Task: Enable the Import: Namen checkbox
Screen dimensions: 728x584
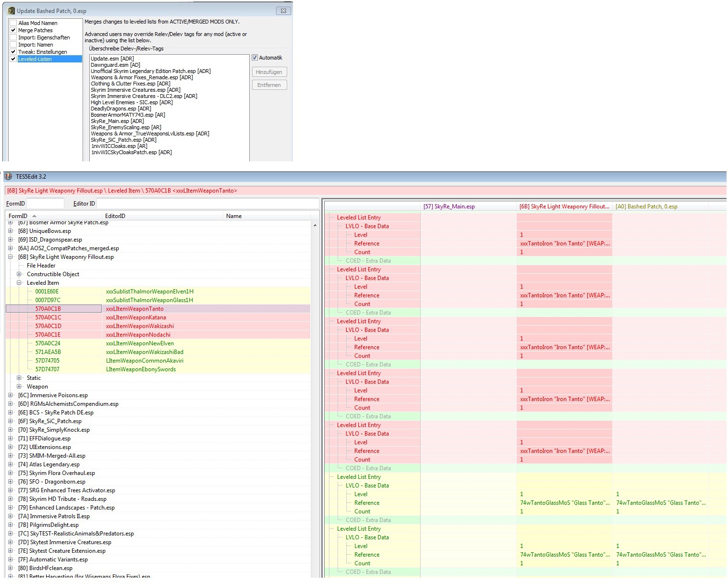Action: pos(13,45)
